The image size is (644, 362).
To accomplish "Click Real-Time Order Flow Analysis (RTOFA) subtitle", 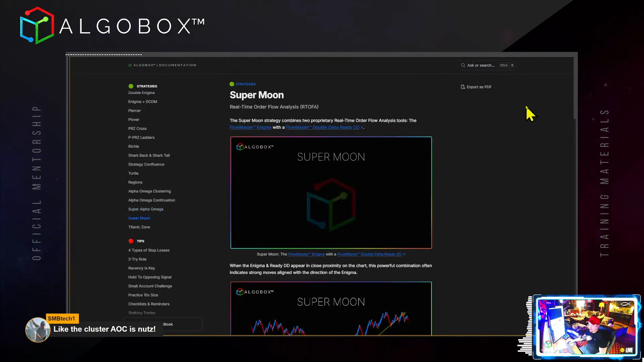I will click(x=274, y=107).
